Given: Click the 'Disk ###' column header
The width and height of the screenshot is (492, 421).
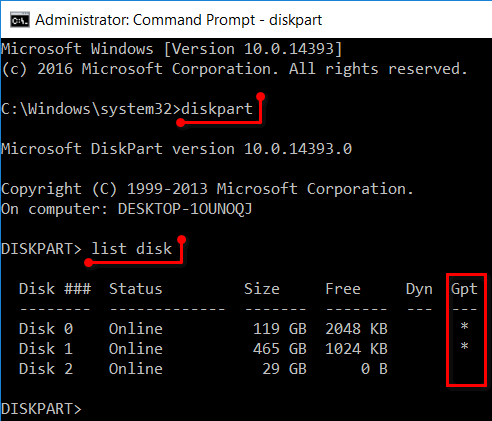Looking at the screenshot, I should (55, 289).
